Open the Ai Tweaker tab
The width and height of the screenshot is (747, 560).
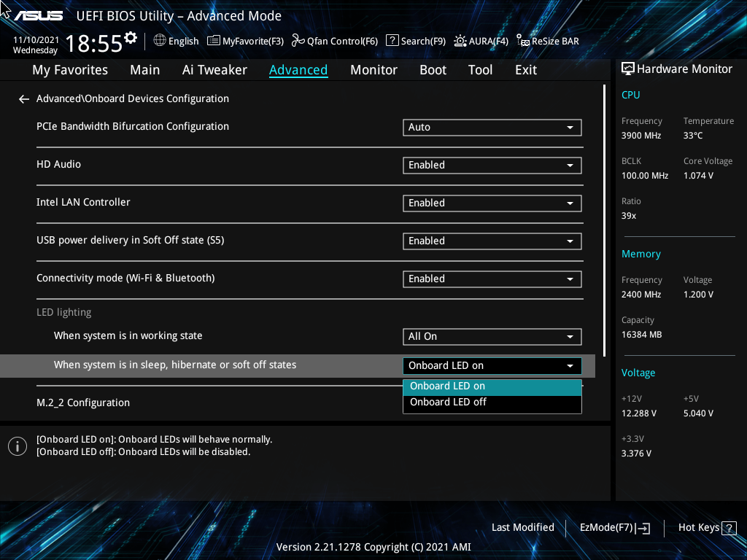[x=214, y=70]
